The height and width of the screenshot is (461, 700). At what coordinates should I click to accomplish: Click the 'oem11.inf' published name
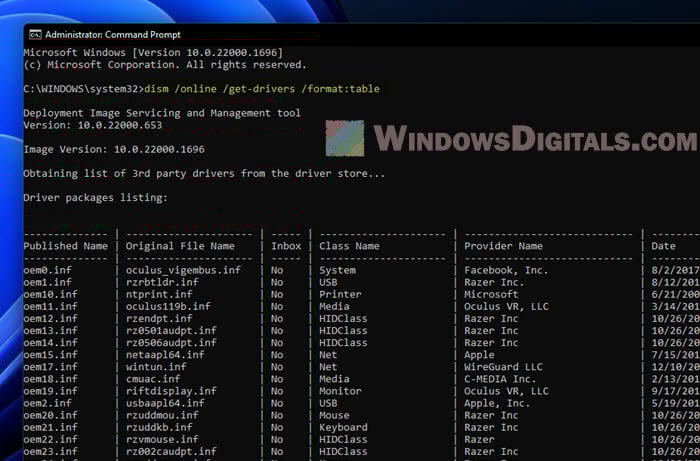coord(50,306)
